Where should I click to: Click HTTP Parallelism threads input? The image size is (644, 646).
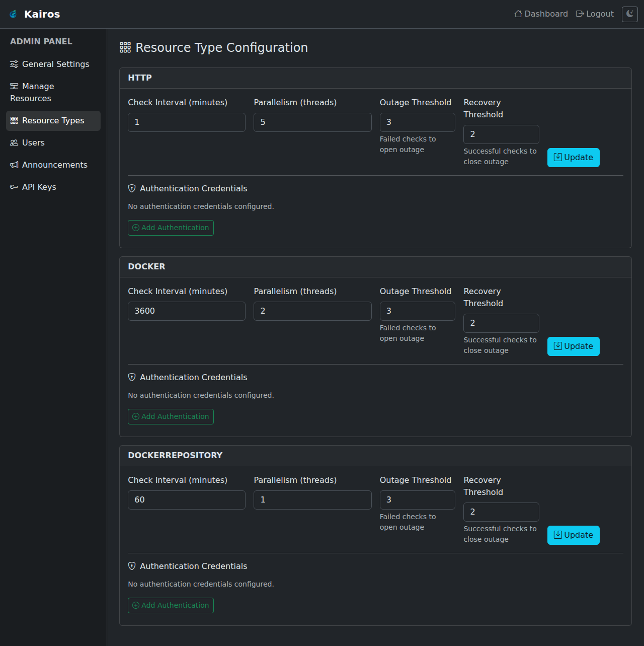coord(312,122)
